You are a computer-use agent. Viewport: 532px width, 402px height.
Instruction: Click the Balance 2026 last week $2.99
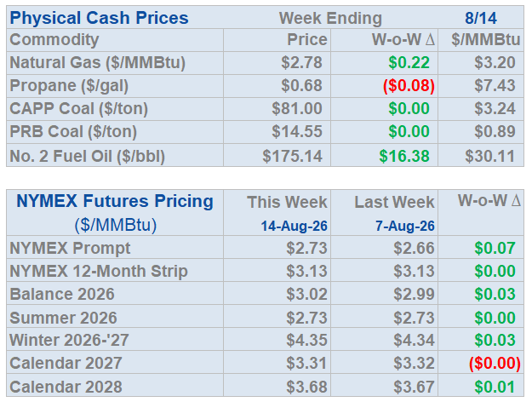414,295
